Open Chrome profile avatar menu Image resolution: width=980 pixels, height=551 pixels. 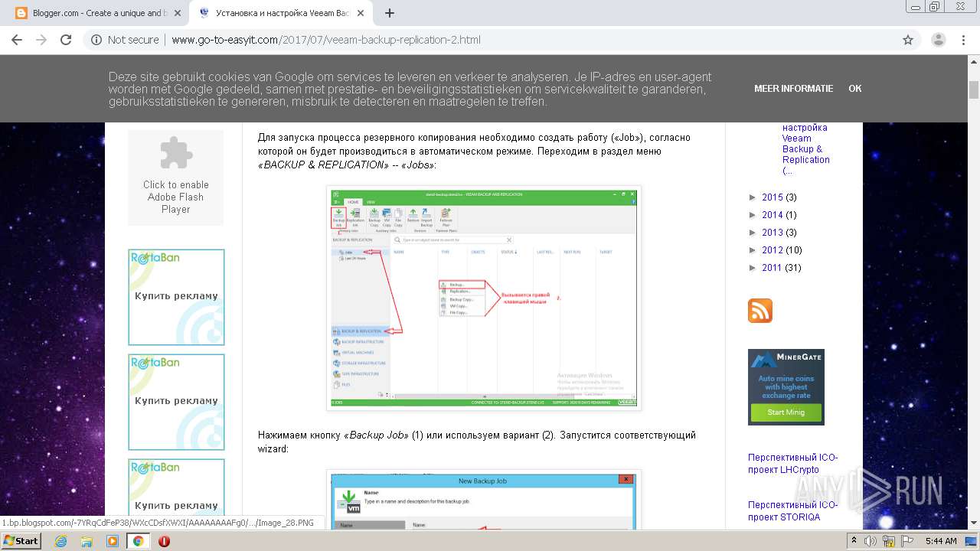tap(938, 40)
